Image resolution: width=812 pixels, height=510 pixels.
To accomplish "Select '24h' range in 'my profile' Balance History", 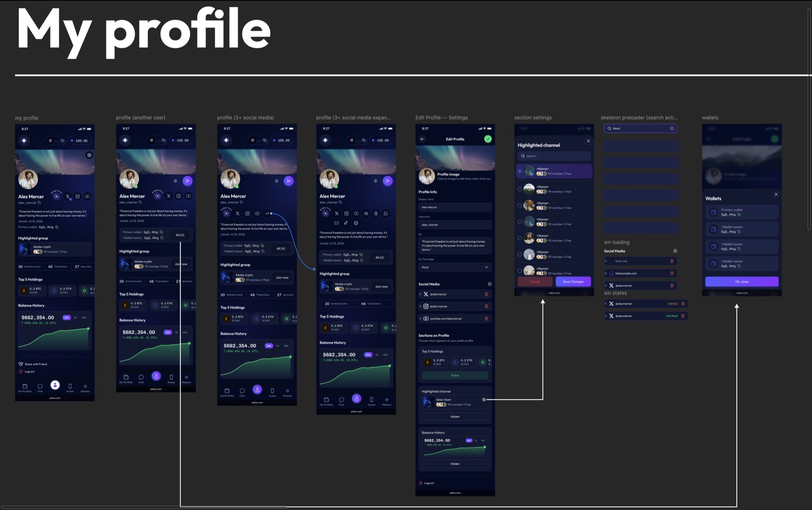I will 66,318.
